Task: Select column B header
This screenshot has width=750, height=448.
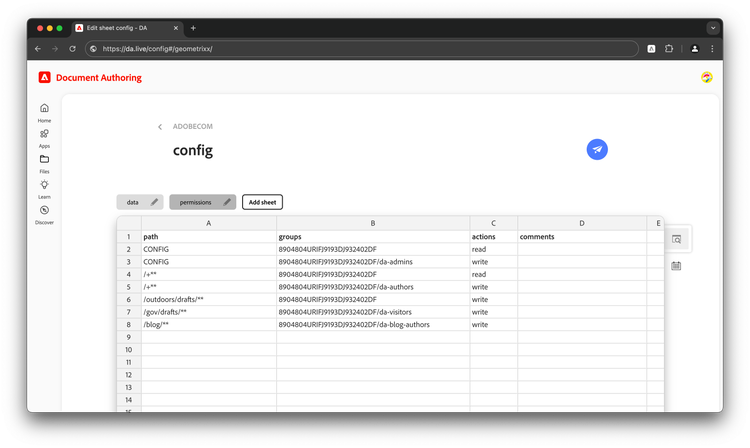Action: point(373,223)
